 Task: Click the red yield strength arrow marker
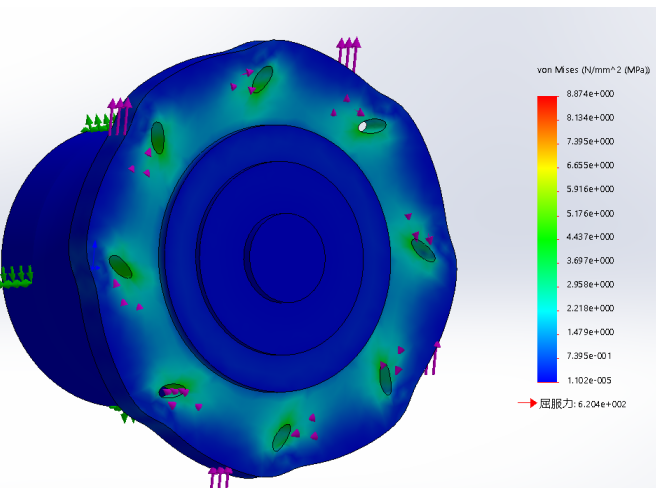tap(527, 403)
